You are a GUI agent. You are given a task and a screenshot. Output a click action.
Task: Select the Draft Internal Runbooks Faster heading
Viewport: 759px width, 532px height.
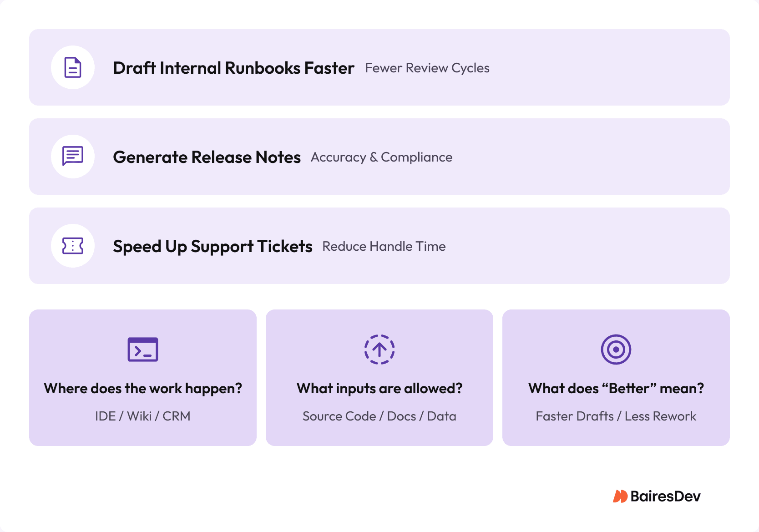coord(233,68)
